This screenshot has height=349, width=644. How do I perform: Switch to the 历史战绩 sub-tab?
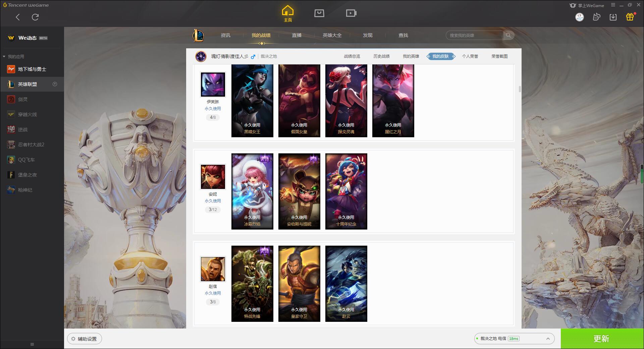point(381,56)
